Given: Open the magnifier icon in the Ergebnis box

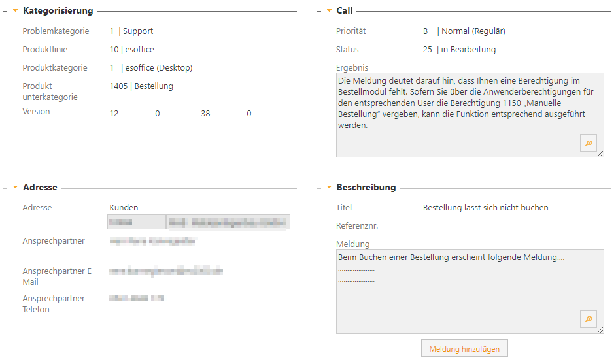Looking at the screenshot, I should coord(589,143).
